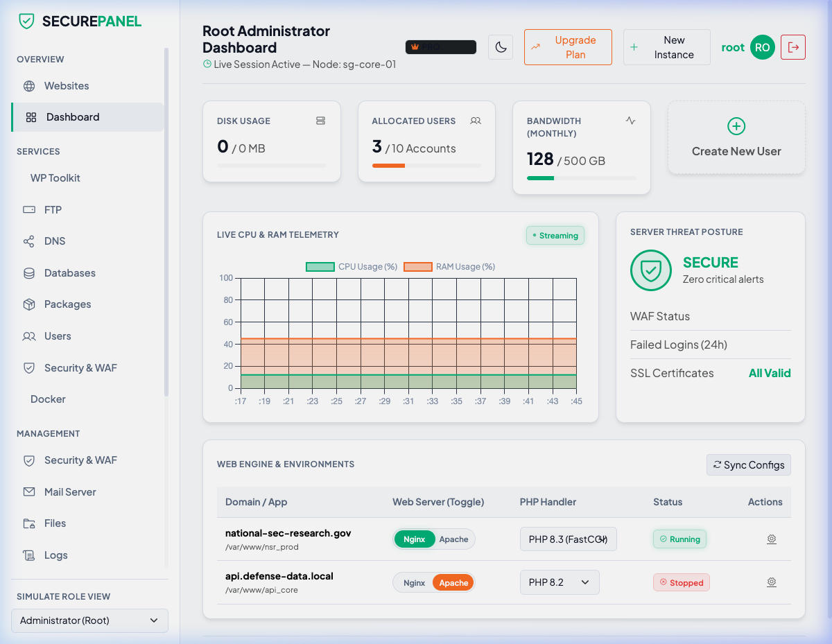Open settings gear for national-sec-research.gov
Image resolution: width=832 pixels, height=644 pixels.
click(772, 539)
